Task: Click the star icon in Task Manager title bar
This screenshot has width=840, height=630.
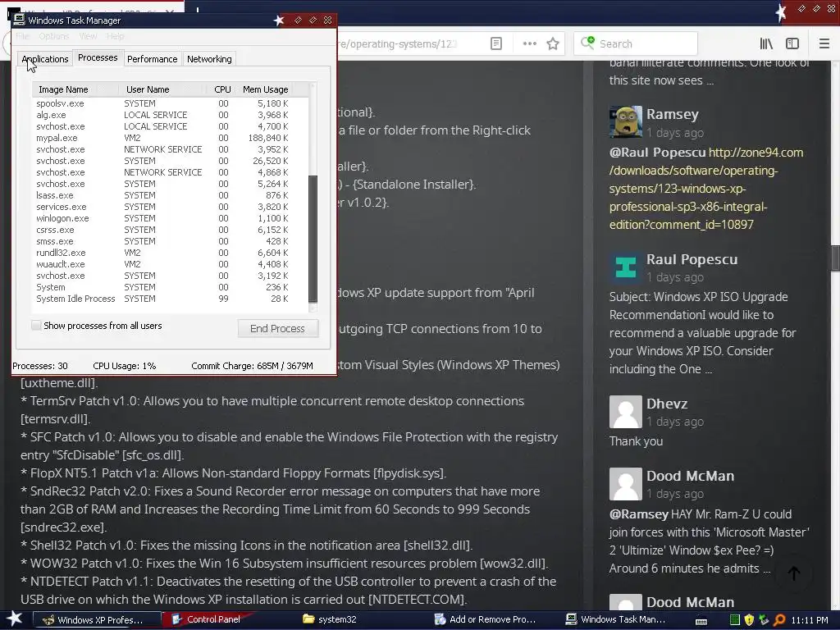Action: [279, 21]
